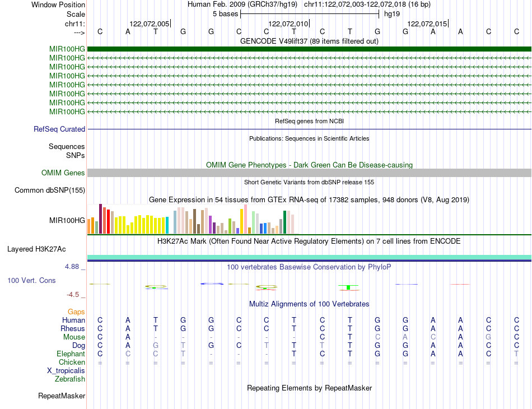This screenshot has width=532, height=409.
Task: Click the bright green PhyloP conservation bar
Action: (348, 287)
